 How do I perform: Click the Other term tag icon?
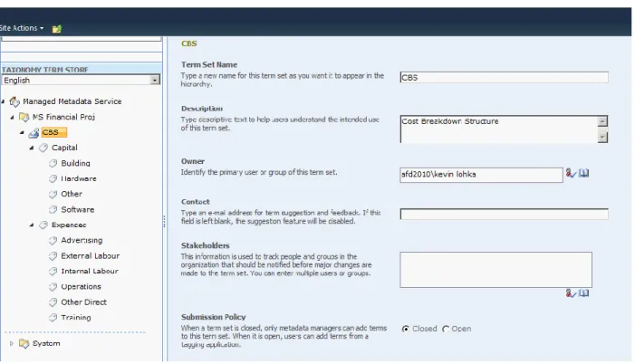click(x=53, y=194)
